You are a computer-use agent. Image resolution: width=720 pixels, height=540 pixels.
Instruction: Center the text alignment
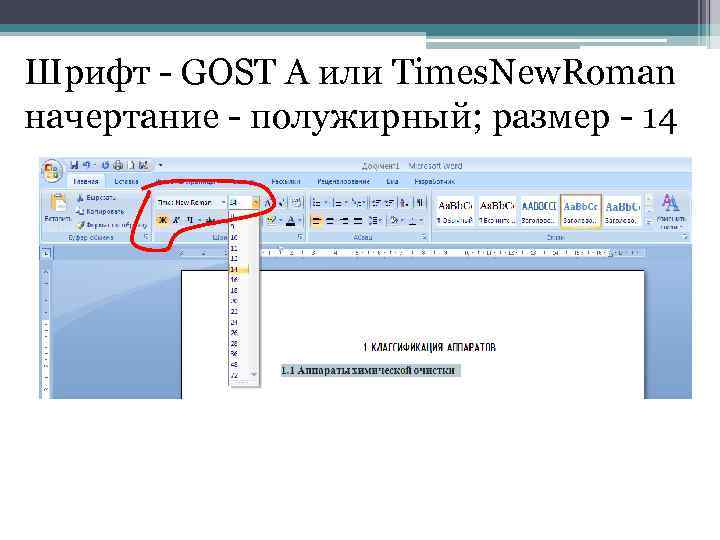tap(330, 221)
